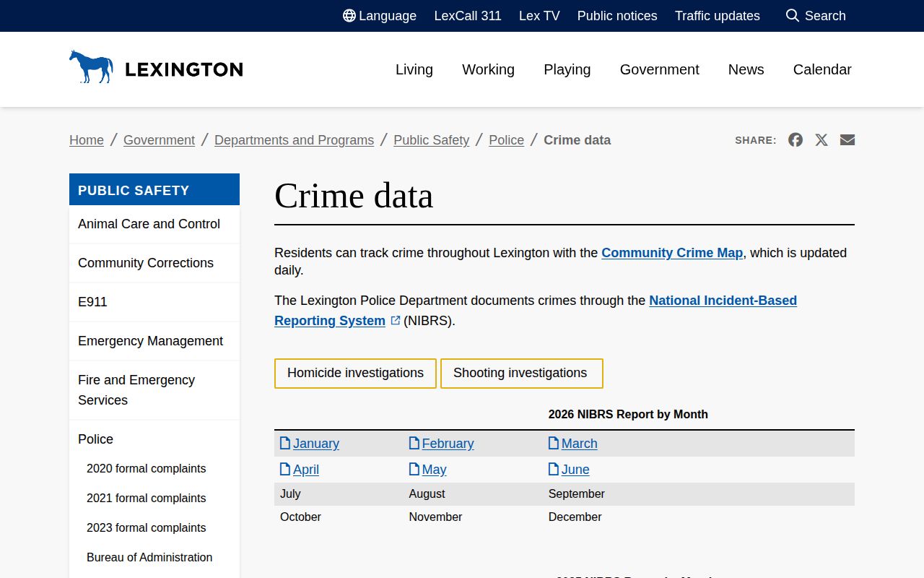The width and height of the screenshot is (924, 578).
Task: Click external link icon after Reporting System
Action: [x=396, y=320]
